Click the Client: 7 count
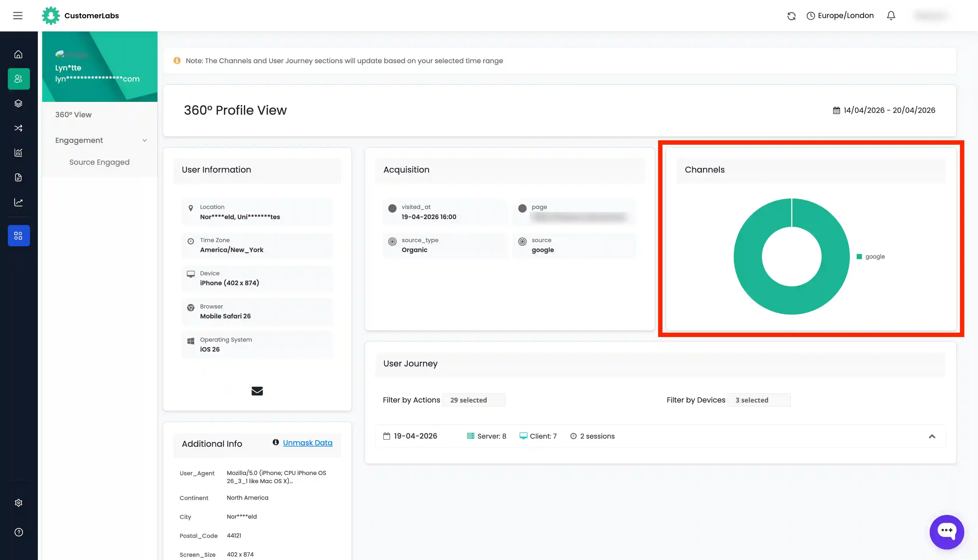 coord(538,436)
